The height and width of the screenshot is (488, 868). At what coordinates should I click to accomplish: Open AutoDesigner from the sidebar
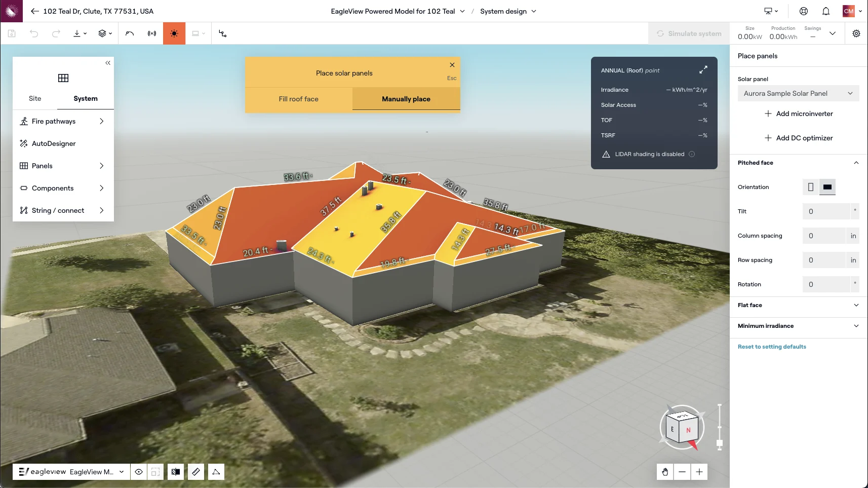tap(63, 143)
